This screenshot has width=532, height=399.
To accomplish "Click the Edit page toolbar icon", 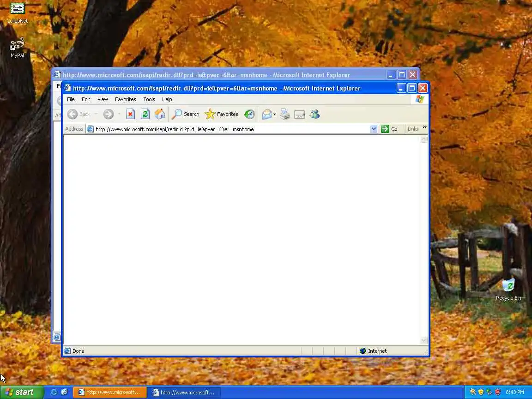I will tap(300, 115).
